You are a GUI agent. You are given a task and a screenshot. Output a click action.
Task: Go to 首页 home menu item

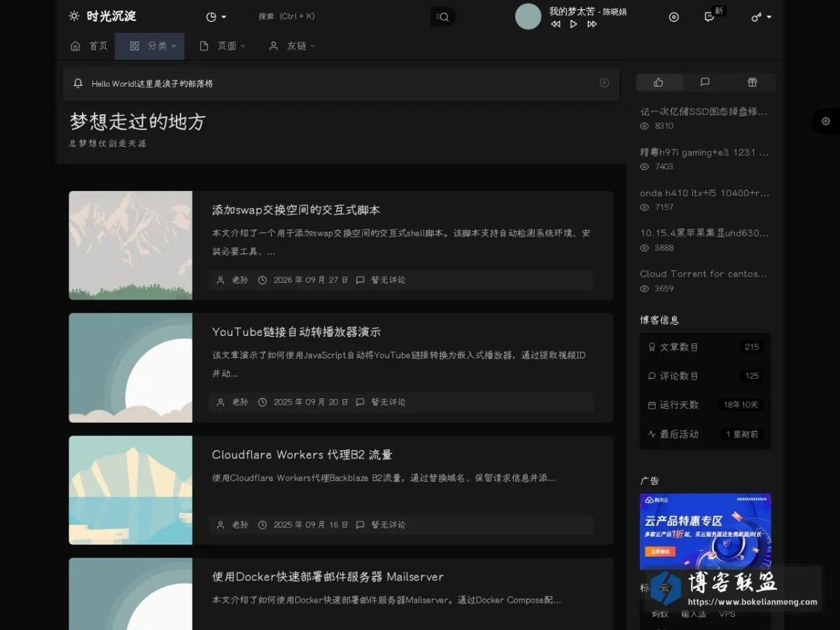point(90,46)
